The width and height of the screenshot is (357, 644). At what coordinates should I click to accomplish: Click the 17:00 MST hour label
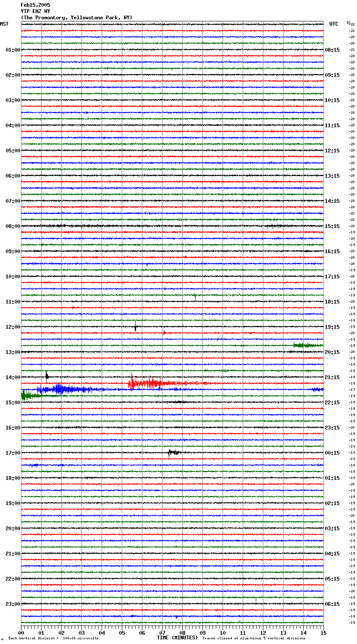[13, 453]
